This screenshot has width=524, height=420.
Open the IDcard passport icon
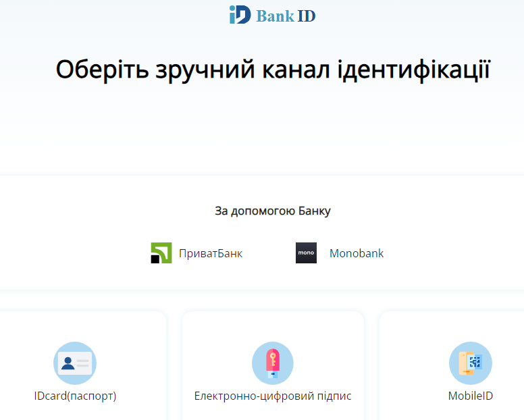coord(75,363)
